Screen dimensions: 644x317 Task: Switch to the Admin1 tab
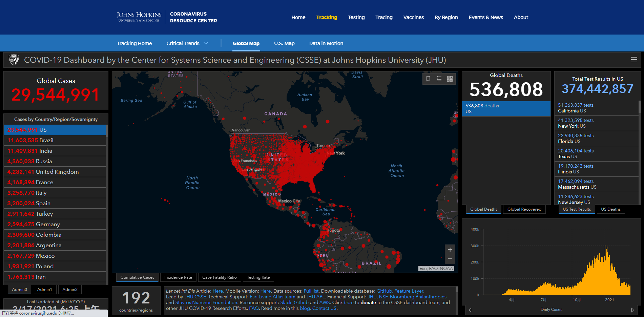[45, 290]
